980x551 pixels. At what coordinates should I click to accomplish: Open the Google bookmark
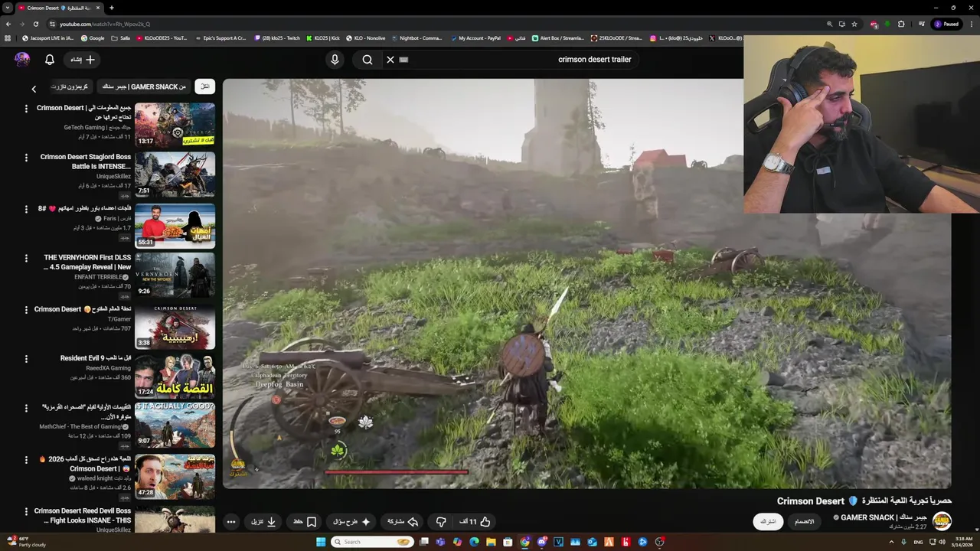[x=93, y=37]
